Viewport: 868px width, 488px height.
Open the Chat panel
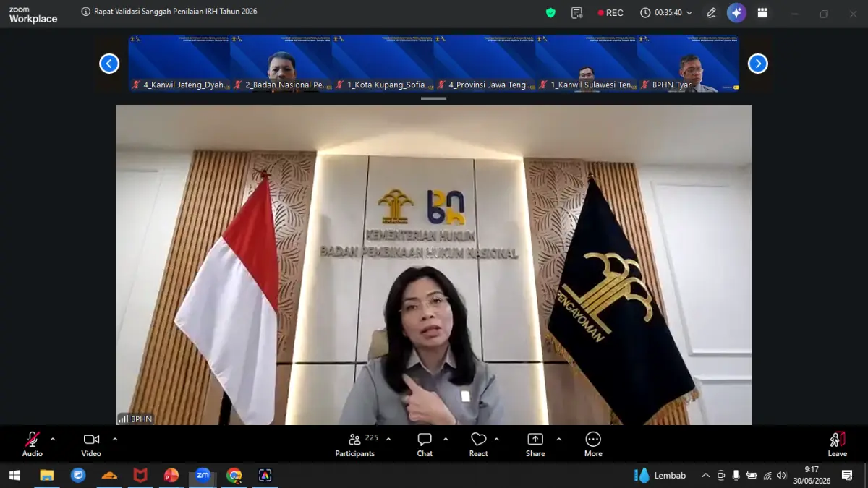(x=425, y=444)
